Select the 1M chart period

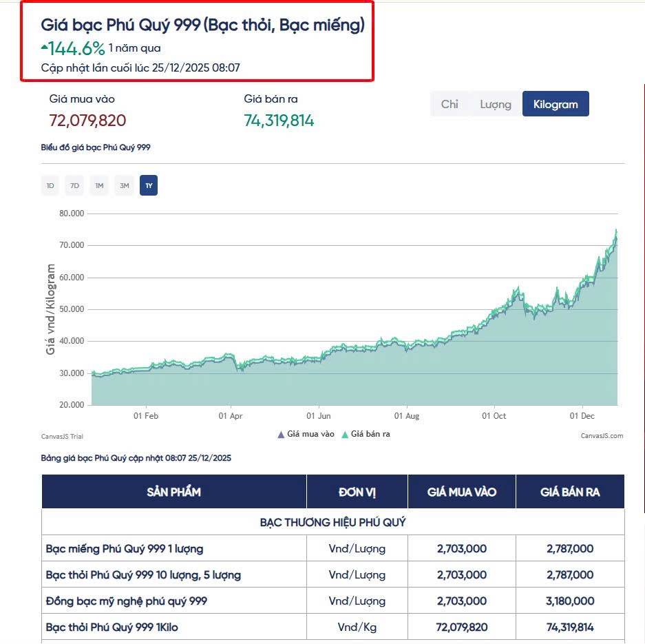(99, 186)
